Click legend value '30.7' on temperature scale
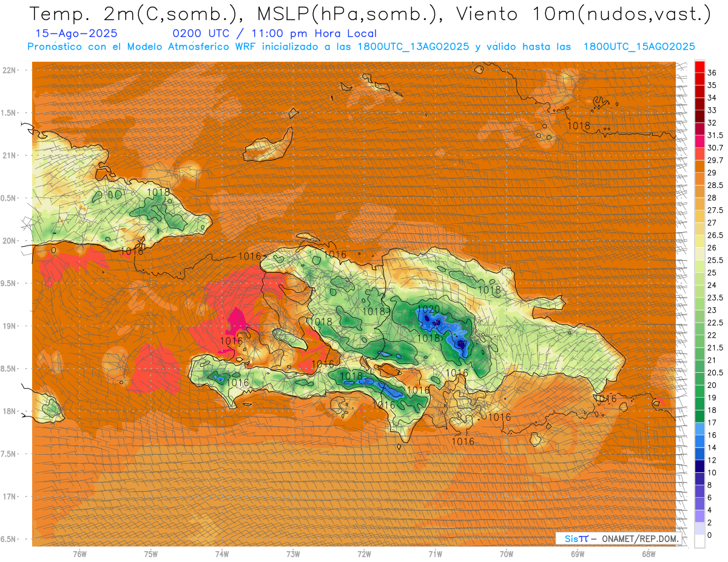The image size is (728, 562). point(715,148)
